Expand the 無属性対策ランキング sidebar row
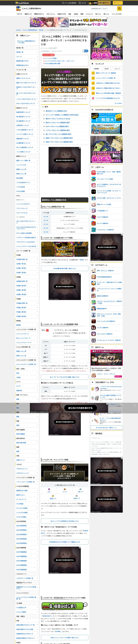Screen dimensions: 138x644 click(27, 112)
